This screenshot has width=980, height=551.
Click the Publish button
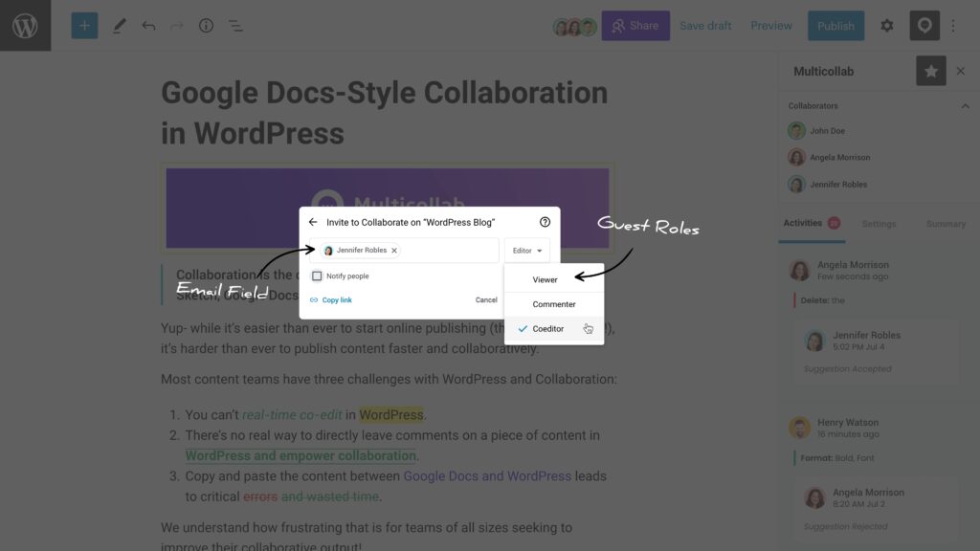(x=835, y=26)
